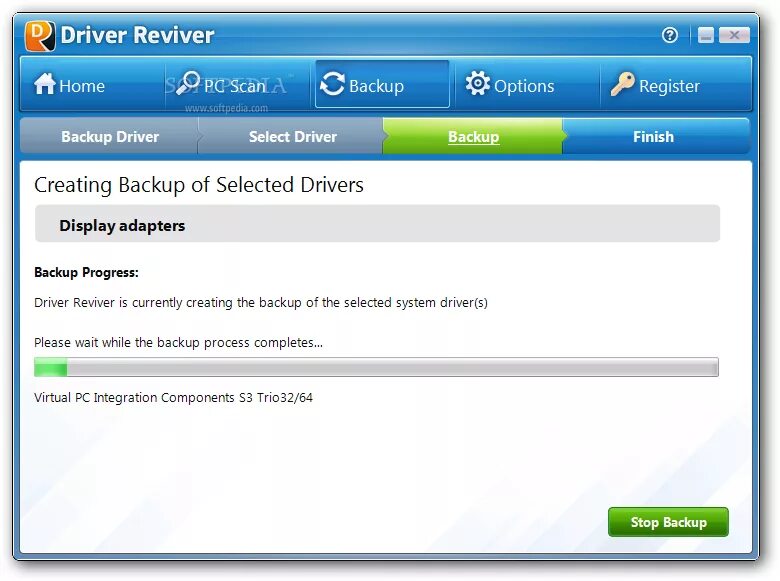The image size is (780, 581).
Task: Click the Register key icon
Action: pyautogui.click(x=622, y=84)
